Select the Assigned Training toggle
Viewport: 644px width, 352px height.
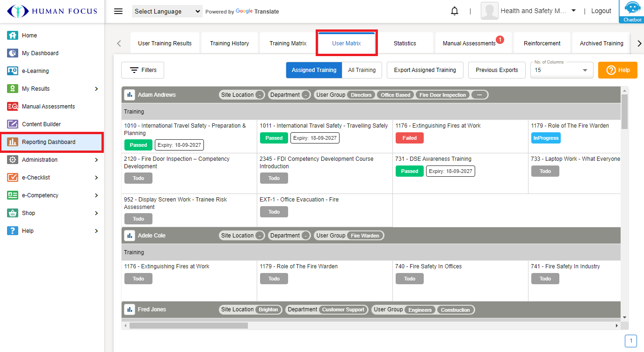(x=314, y=70)
